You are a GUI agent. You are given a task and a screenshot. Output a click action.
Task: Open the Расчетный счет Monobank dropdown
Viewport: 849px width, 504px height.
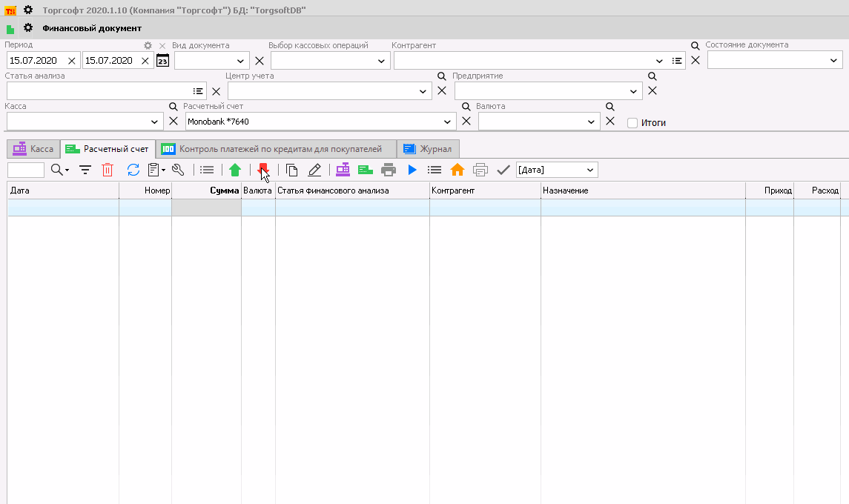pyautogui.click(x=448, y=122)
